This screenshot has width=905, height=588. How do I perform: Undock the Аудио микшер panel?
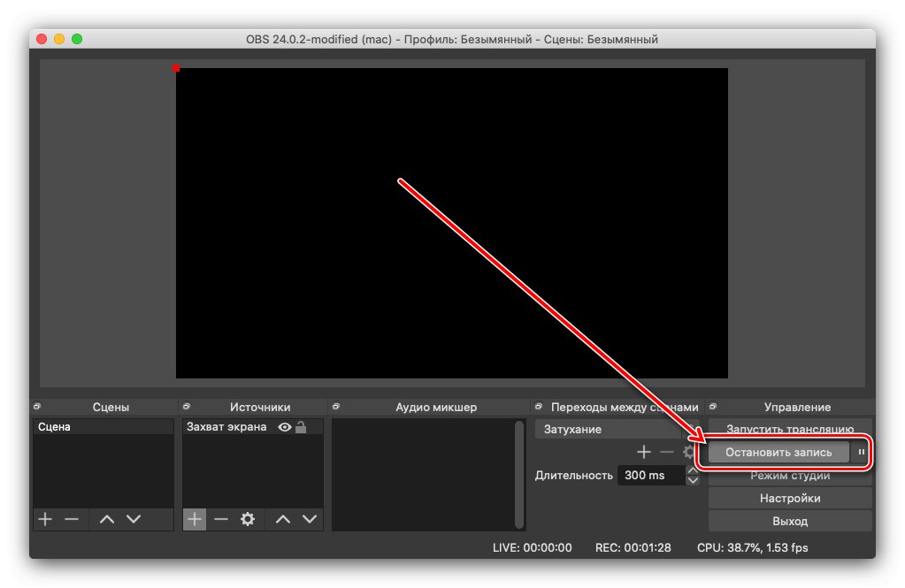(x=336, y=406)
